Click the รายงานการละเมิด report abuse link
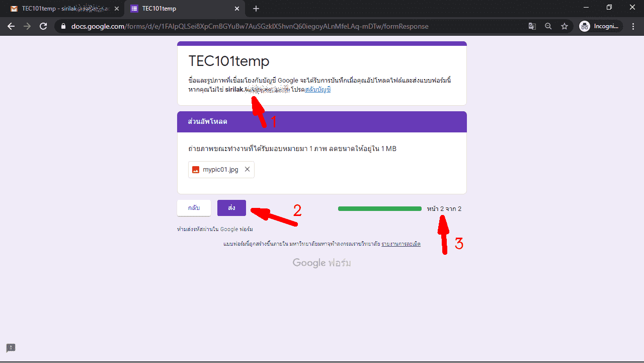Viewport: 644px width, 363px height. 401,244
